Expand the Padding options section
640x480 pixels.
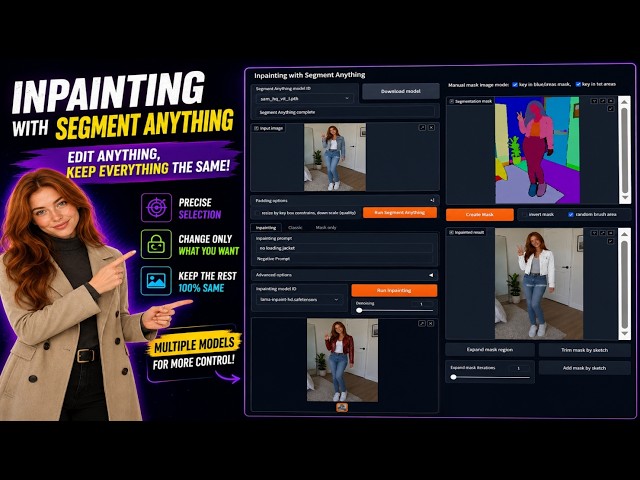point(344,200)
